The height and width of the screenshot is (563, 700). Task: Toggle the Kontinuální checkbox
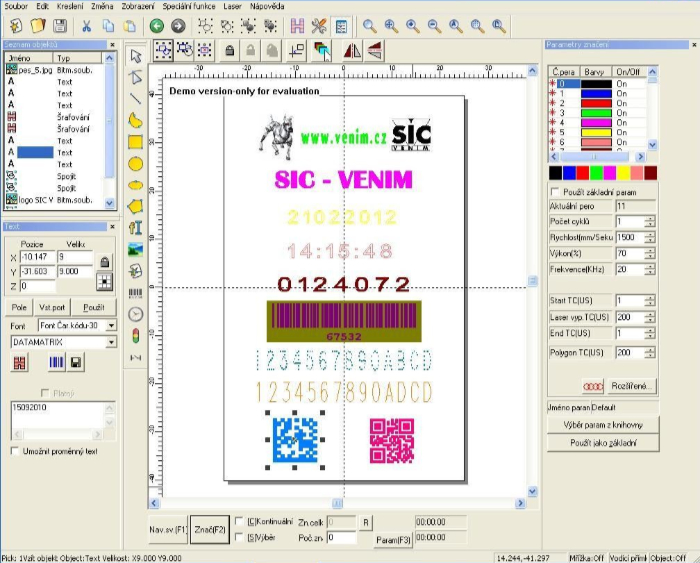coord(238,520)
